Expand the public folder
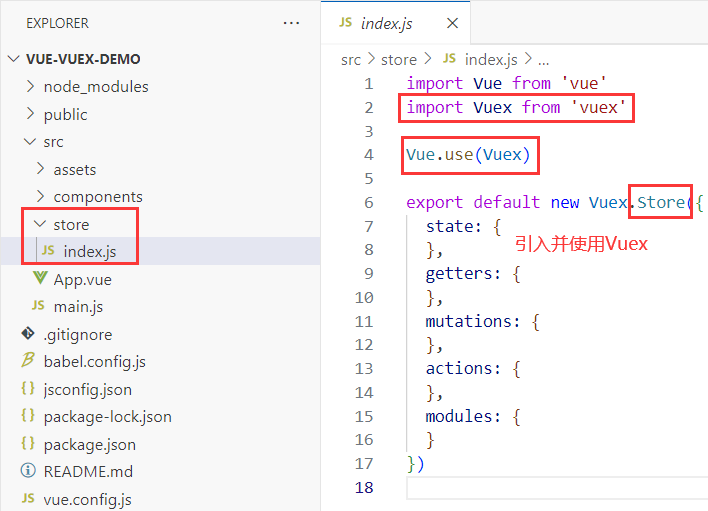Screen dimensions: 708x511 [30, 113]
